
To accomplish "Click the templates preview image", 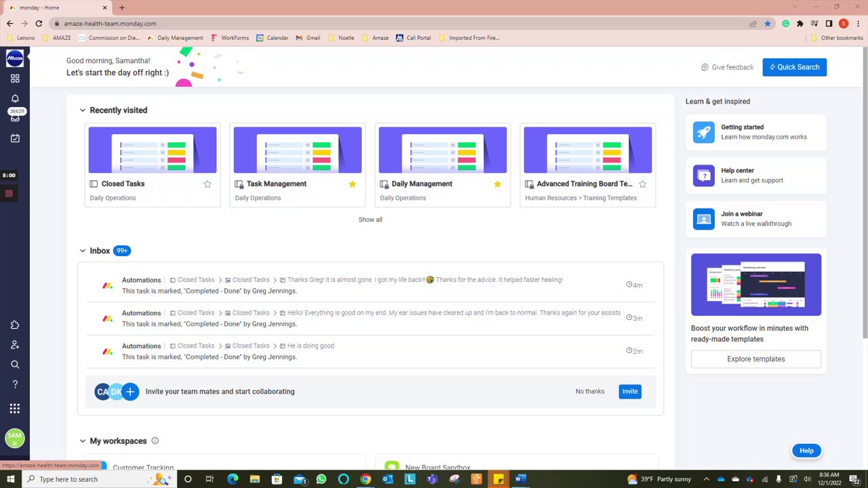I will pos(756,285).
